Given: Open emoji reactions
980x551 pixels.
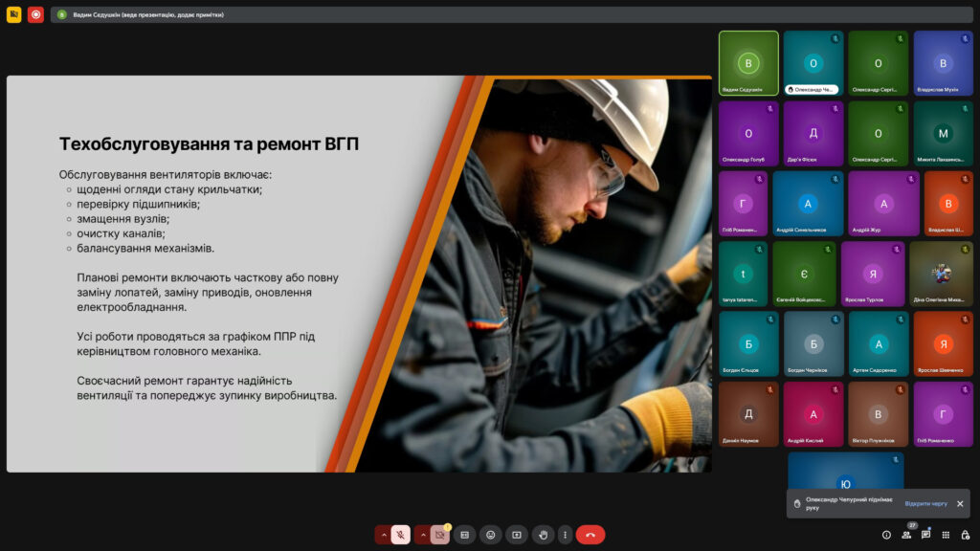Looking at the screenshot, I should [x=491, y=535].
